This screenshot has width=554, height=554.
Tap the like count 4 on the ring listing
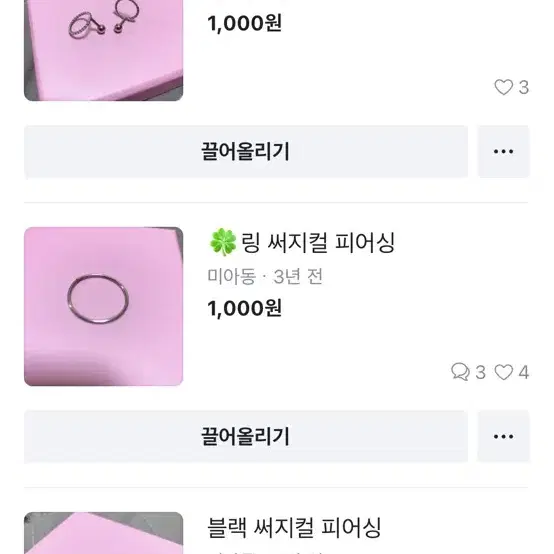[524, 372]
